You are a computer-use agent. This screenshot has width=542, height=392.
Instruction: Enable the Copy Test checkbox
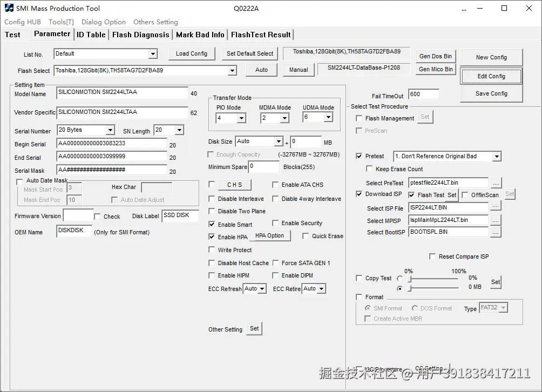359,278
